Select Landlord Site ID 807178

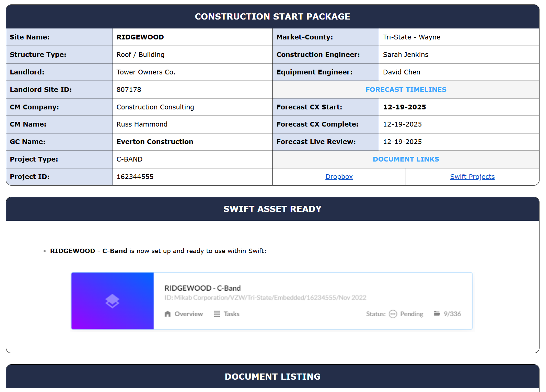[x=129, y=90]
